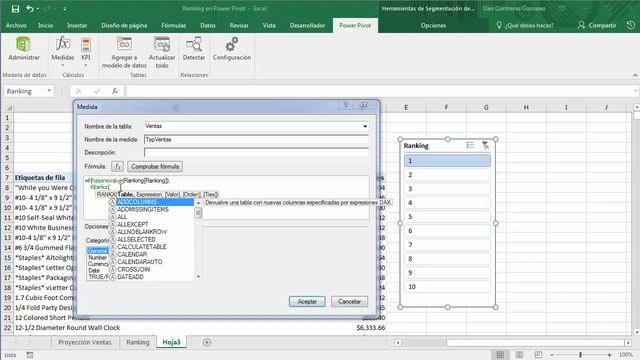Switch to the Datos tab
Image resolution: width=640 pixels, height=360 pixels.
pos(208,25)
